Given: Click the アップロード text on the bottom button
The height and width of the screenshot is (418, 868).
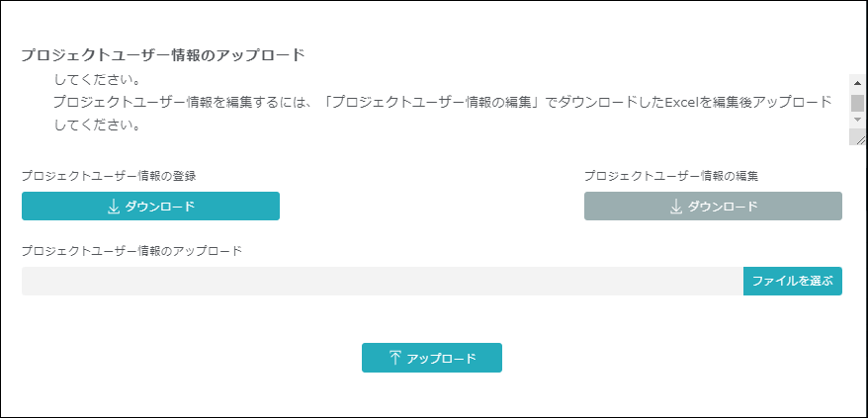Looking at the screenshot, I should tap(441, 359).
